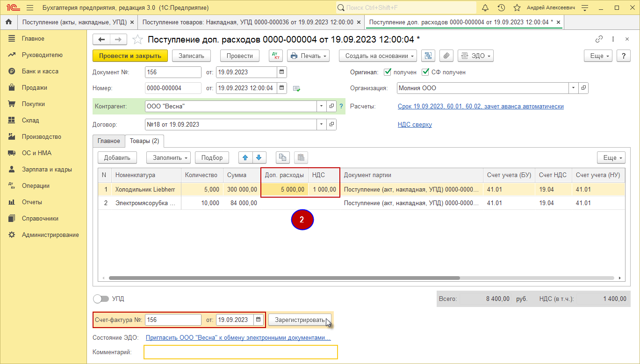Expand the Печать dropdown
Viewport: 640px width, 364px height.
pos(308,56)
